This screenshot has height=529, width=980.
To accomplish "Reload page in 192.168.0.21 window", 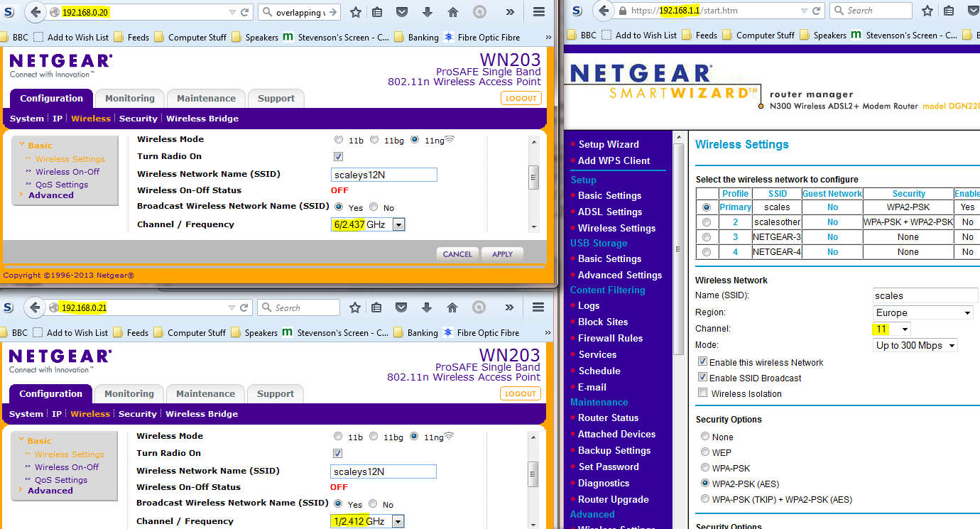I will [244, 307].
